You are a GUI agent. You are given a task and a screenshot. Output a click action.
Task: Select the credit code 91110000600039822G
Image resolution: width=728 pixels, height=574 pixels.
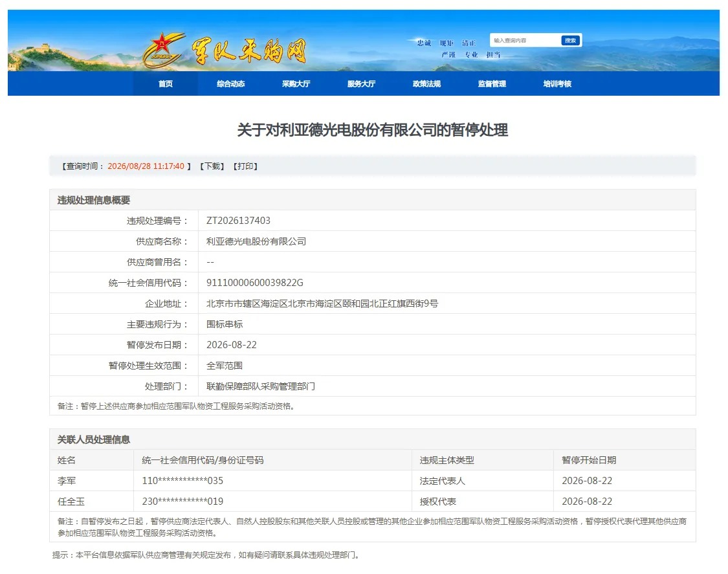coord(254,283)
